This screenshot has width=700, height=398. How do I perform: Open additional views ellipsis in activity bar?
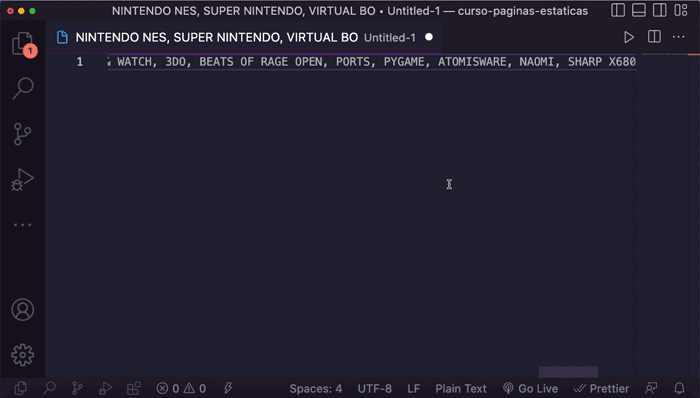pyautogui.click(x=23, y=224)
